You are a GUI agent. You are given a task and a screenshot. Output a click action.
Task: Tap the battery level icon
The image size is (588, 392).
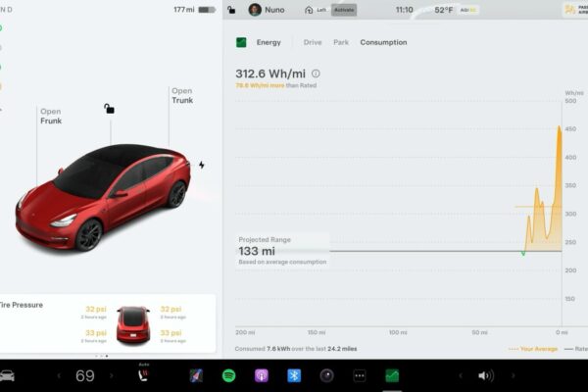(207, 10)
